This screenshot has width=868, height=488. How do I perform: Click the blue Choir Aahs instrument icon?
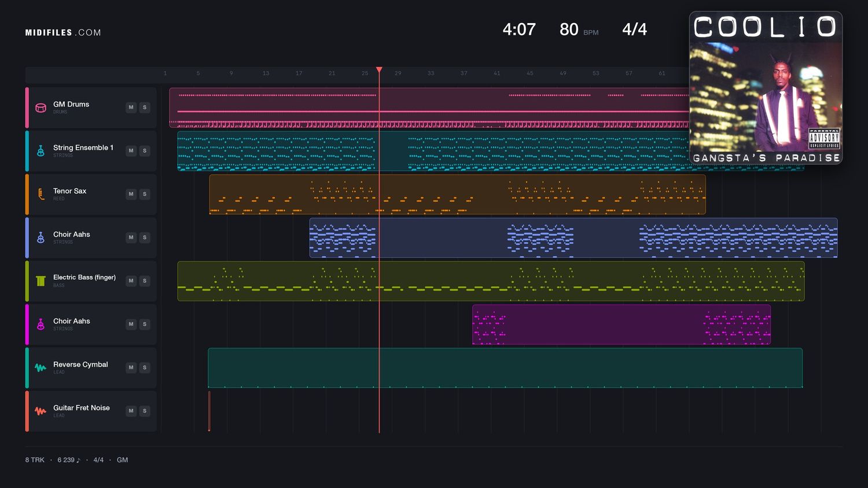click(41, 238)
